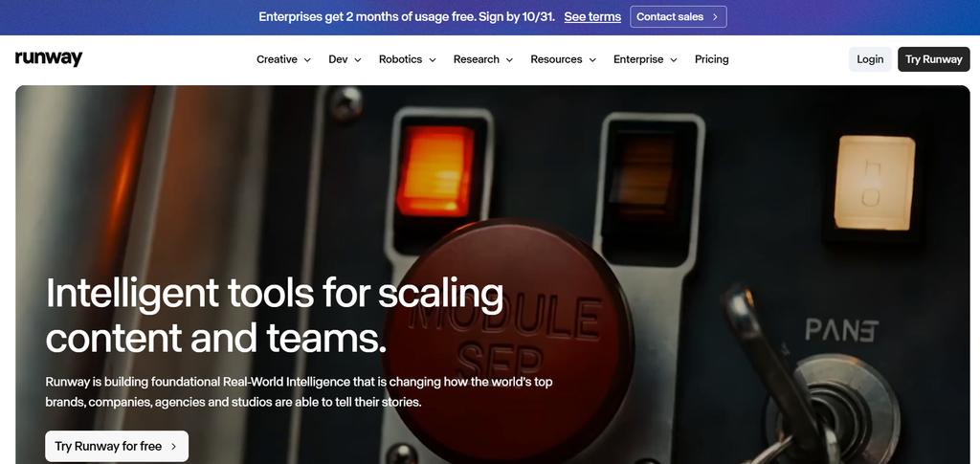Click the Try Runway for free arrow
This screenshot has height=464, width=980.
point(174,447)
